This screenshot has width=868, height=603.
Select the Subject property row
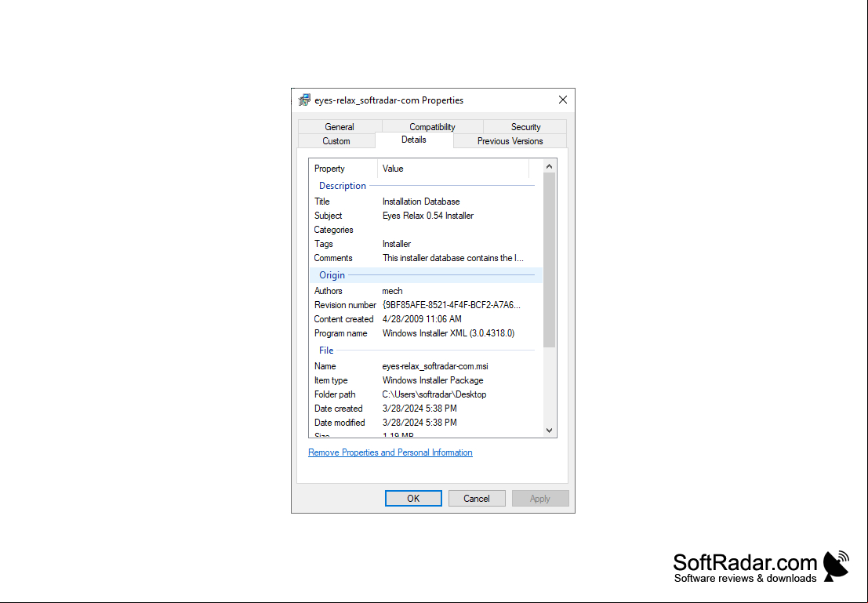click(x=426, y=216)
